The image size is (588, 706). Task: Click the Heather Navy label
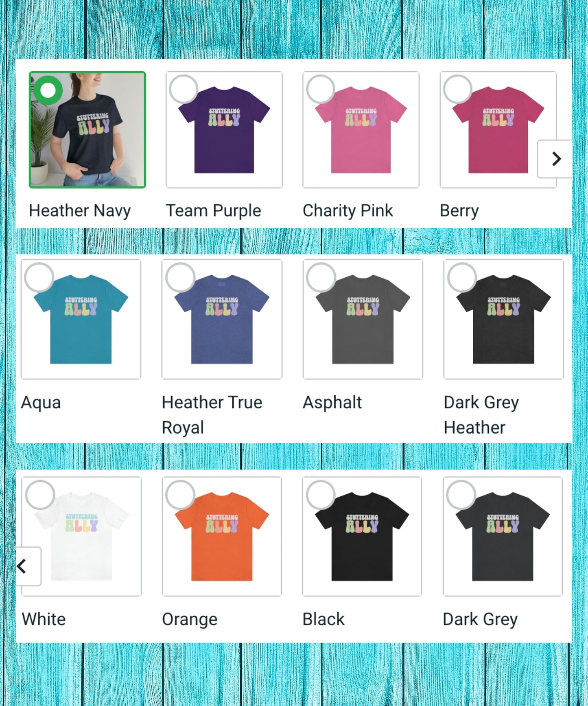(80, 211)
